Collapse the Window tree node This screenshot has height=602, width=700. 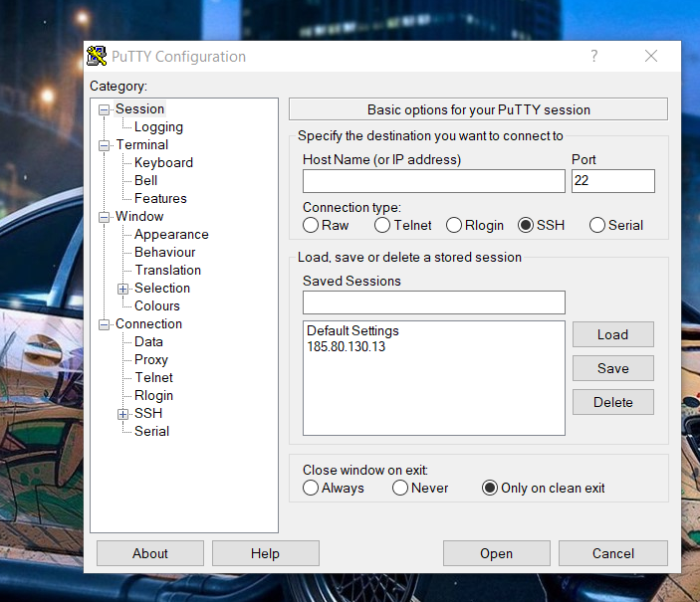click(x=104, y=217)
